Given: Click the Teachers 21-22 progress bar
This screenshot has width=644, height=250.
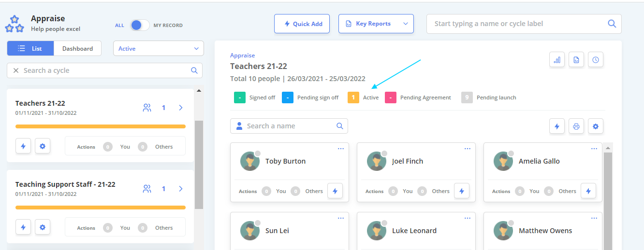Looking at the screenshot, I should tap(101, 126).
